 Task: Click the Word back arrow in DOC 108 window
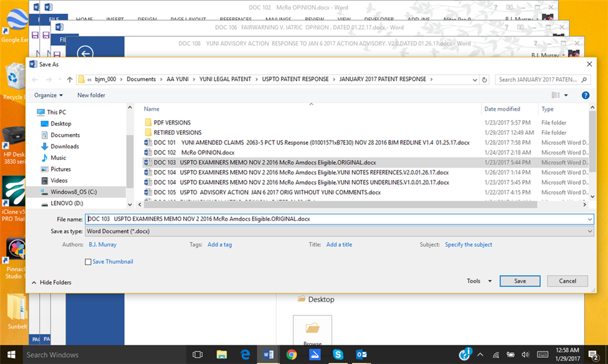pyautogui.click(x=85, y=53)
